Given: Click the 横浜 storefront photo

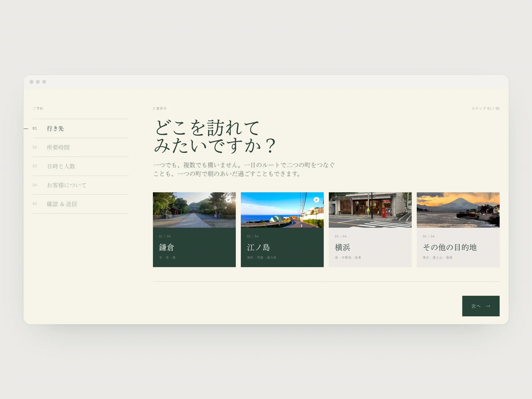Looking at the screenshot, I should coord(370,210).
